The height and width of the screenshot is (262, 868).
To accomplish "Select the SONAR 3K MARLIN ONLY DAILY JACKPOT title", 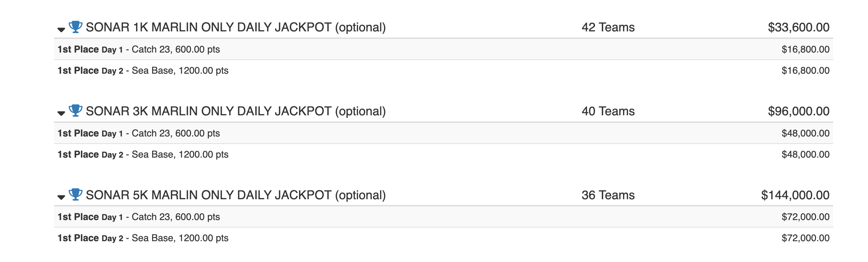I will [x=235, y=111].
